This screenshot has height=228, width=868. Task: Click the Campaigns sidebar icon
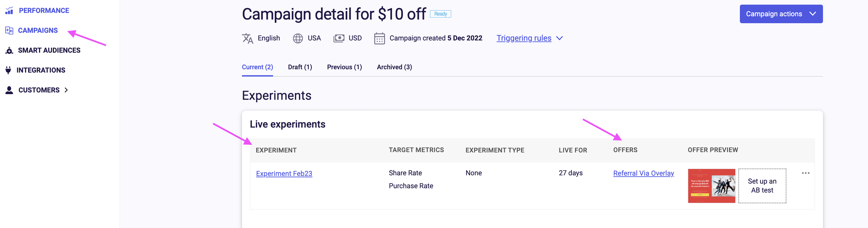9,30
